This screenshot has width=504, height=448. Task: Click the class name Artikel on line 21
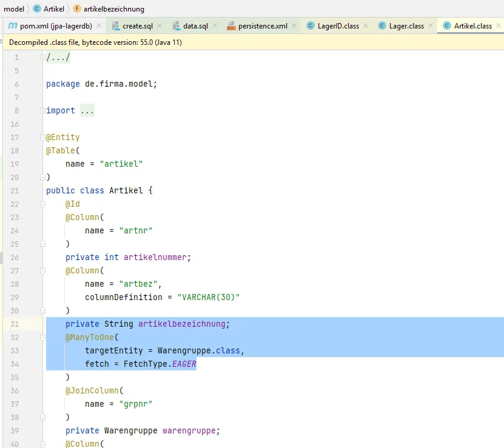click(126, 190)
